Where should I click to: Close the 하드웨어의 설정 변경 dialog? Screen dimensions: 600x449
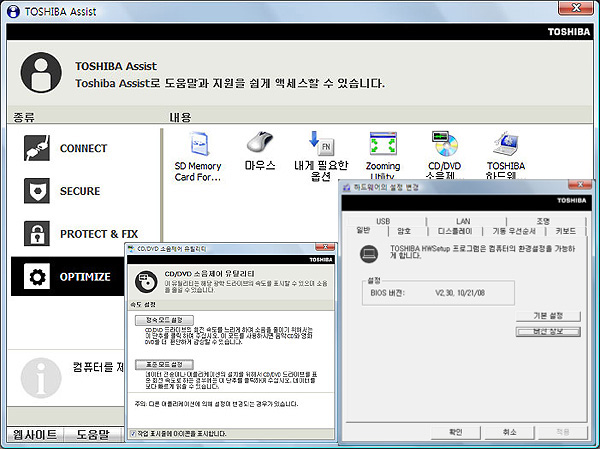click(580, 185)
